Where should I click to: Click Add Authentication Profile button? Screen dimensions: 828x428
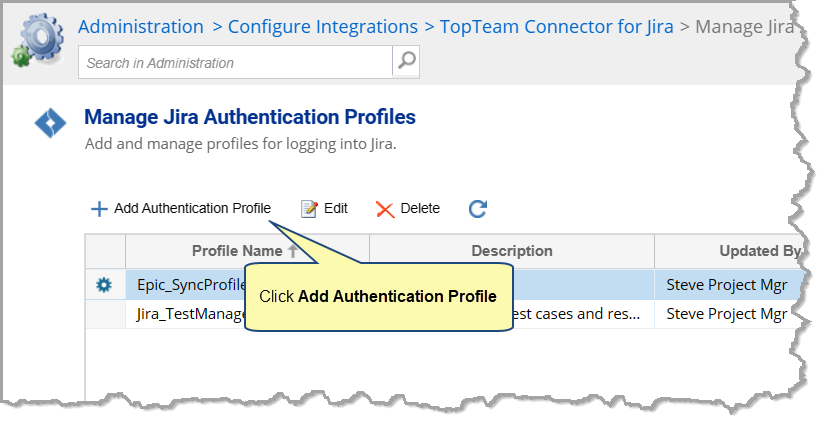coord(181,208)
